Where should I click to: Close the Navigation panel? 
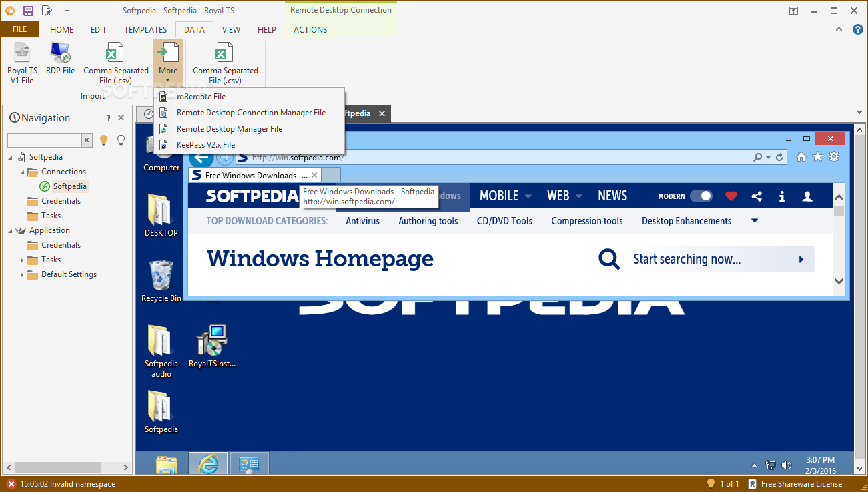tap(121, 118)
